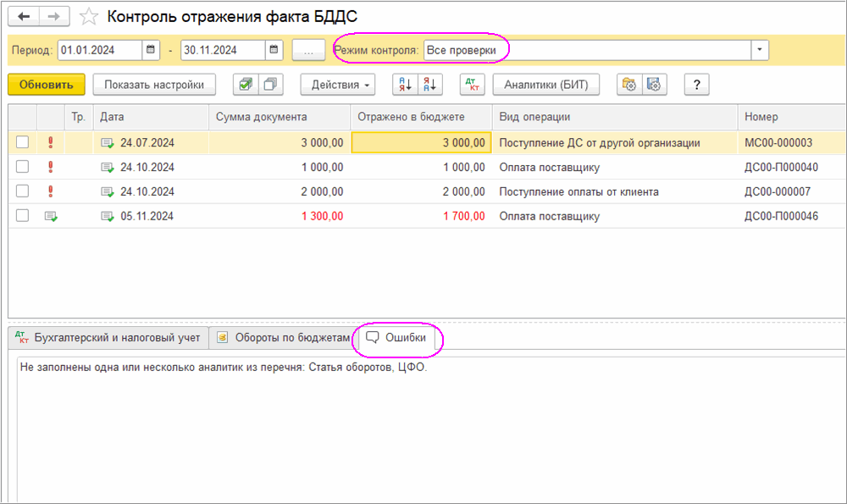Click the uncheck all rows icon

(270, 85)
